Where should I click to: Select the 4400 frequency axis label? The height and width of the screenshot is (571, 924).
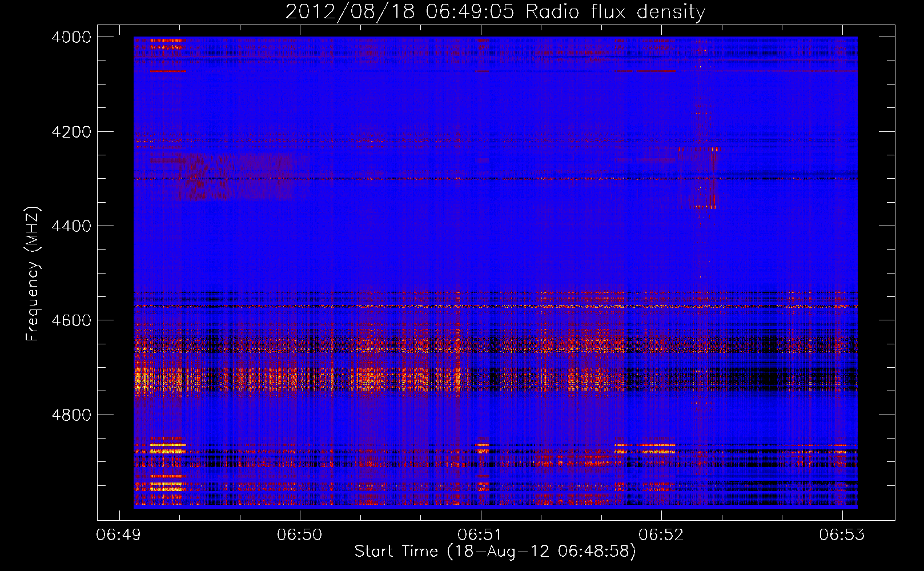(71, 227)
